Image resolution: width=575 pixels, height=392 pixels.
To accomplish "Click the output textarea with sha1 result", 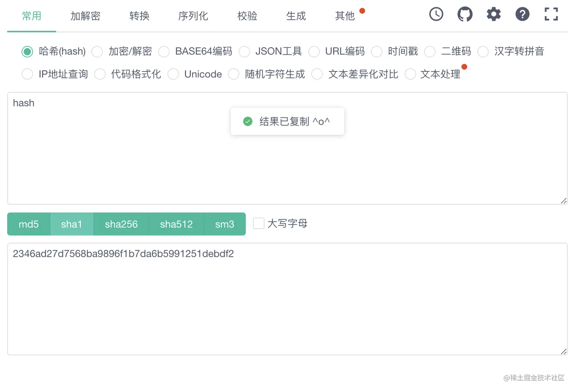I will tap(287, 299).
